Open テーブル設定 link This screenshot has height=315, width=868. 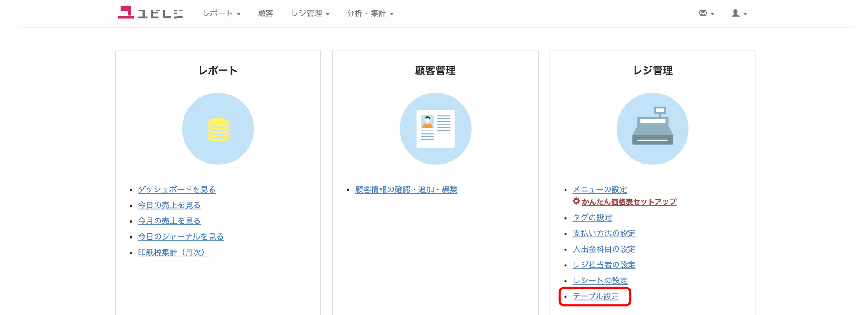[596, 296]
